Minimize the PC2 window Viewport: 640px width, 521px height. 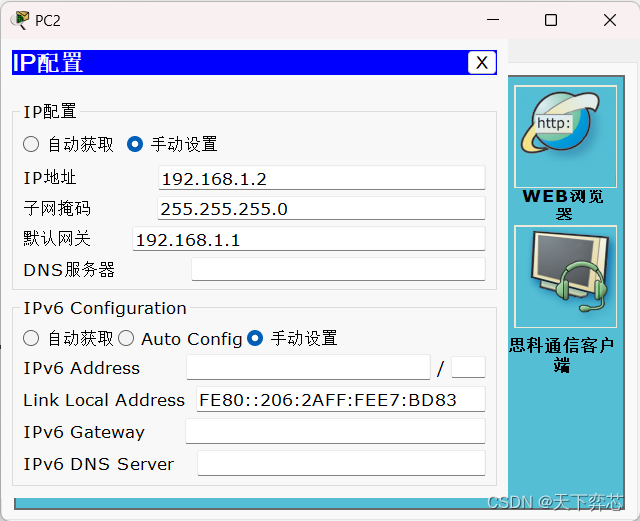[x=493, y=20]
